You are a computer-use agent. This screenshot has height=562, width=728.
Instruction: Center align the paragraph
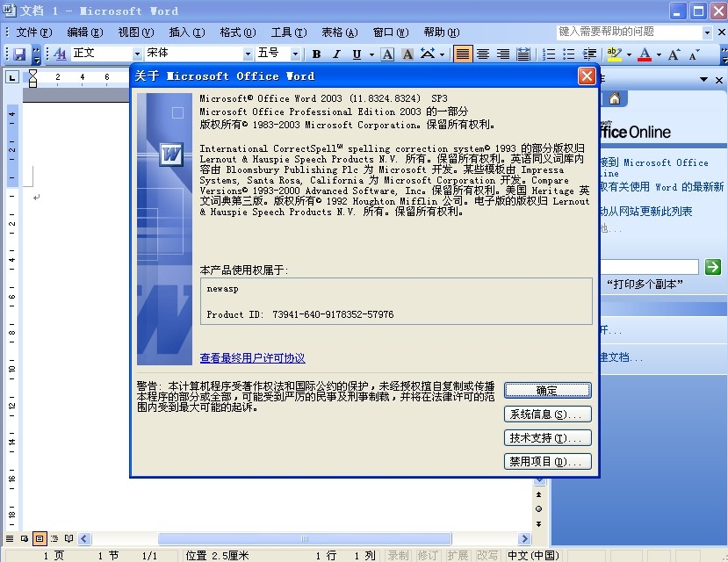[485, 54]
